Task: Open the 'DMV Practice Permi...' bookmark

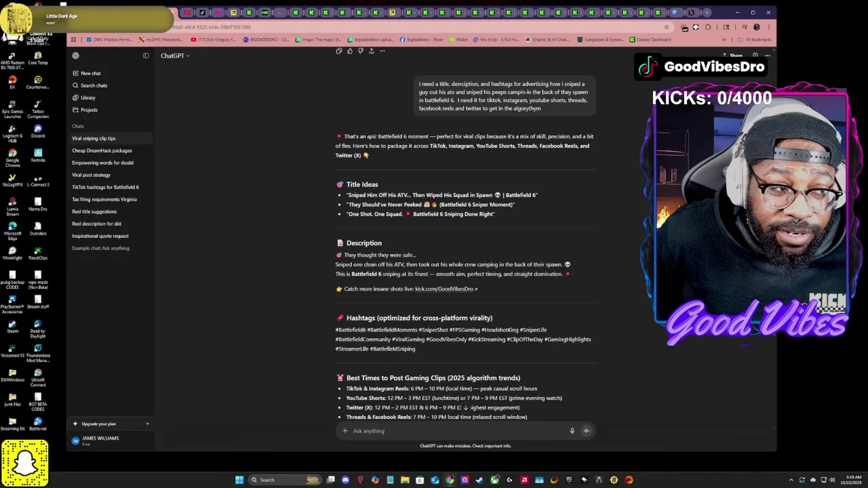Action: point(108,39)
